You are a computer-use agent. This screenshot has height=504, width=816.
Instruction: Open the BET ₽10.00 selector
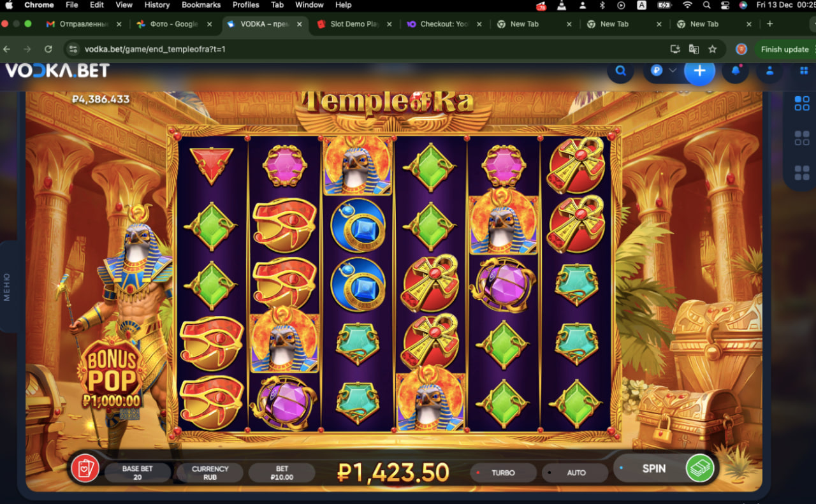282,472
